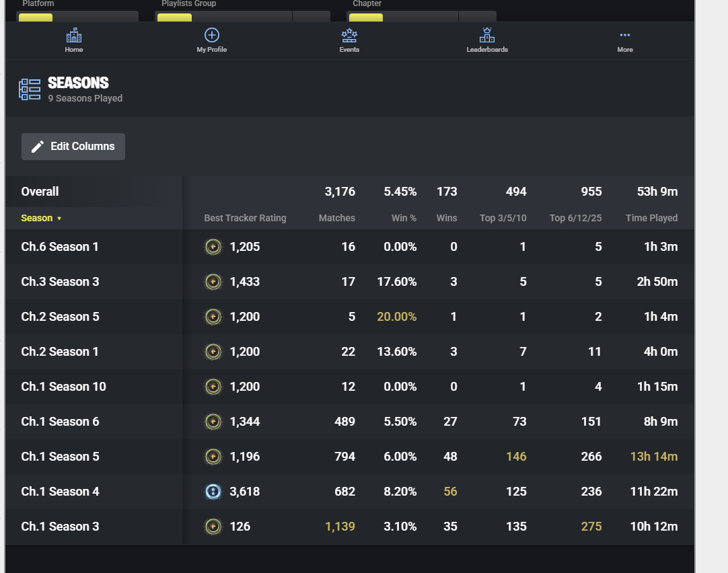Go to Home label in navigation
Screen dimensions: 728x573
coord(74,50)
